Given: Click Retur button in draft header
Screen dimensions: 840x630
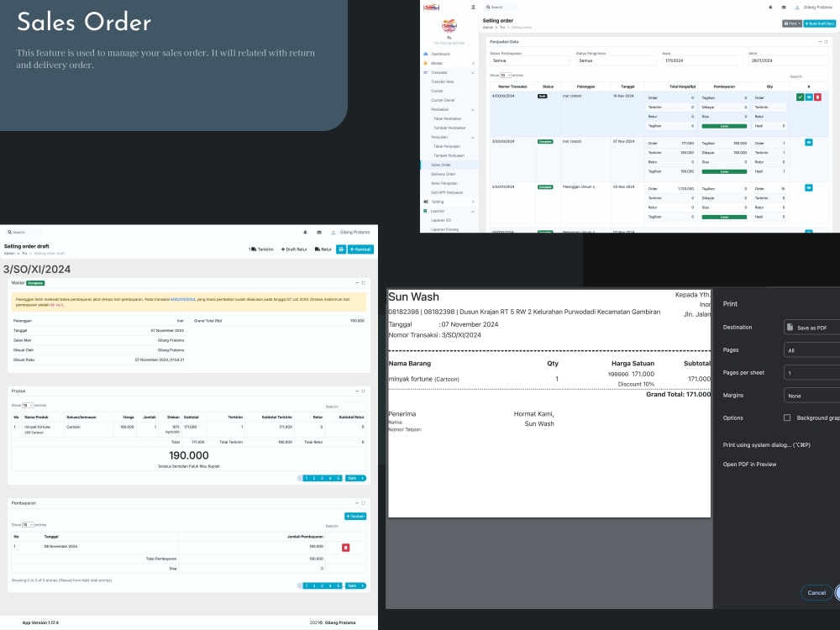Looking at the screenshot, I should (x=323, y=249).
